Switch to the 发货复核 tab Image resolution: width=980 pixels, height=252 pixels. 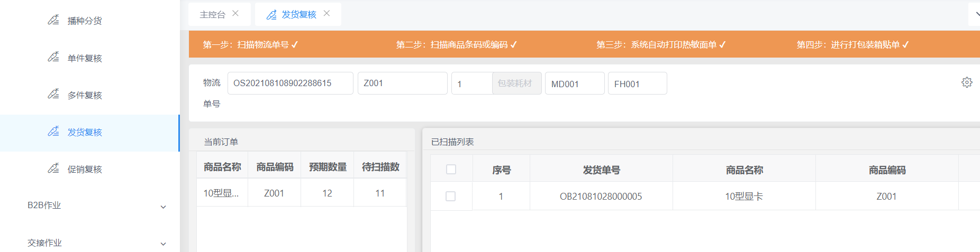(x=298, y=15)
